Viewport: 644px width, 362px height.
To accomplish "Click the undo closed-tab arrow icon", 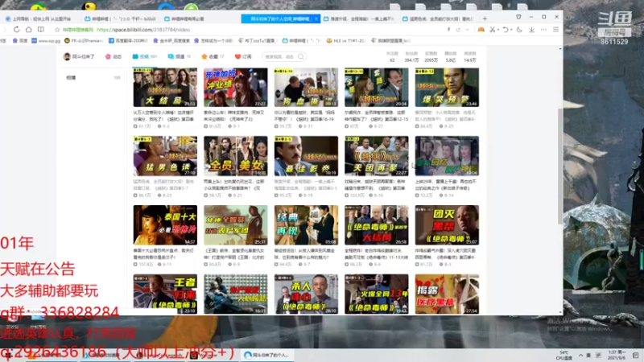I will click(x=506, y=30).
